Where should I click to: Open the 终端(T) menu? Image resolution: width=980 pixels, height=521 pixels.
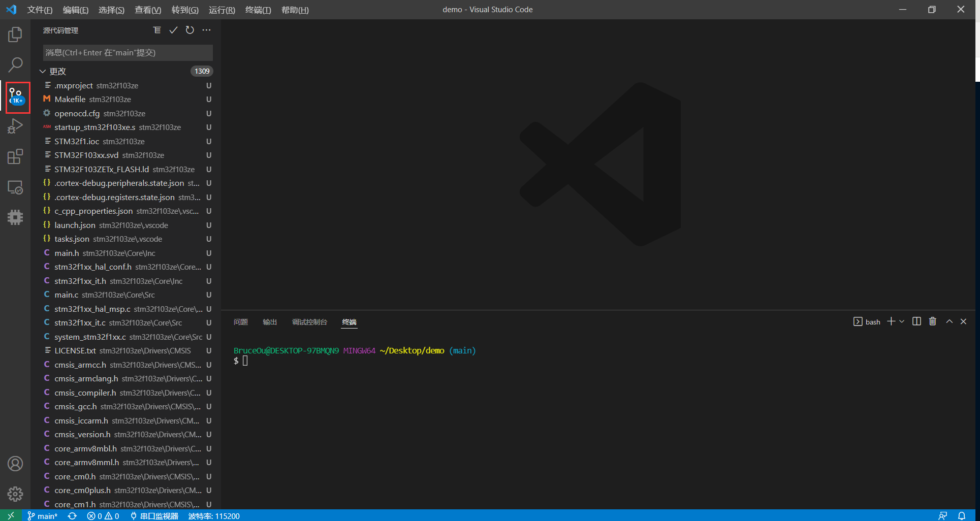[258, 10]
